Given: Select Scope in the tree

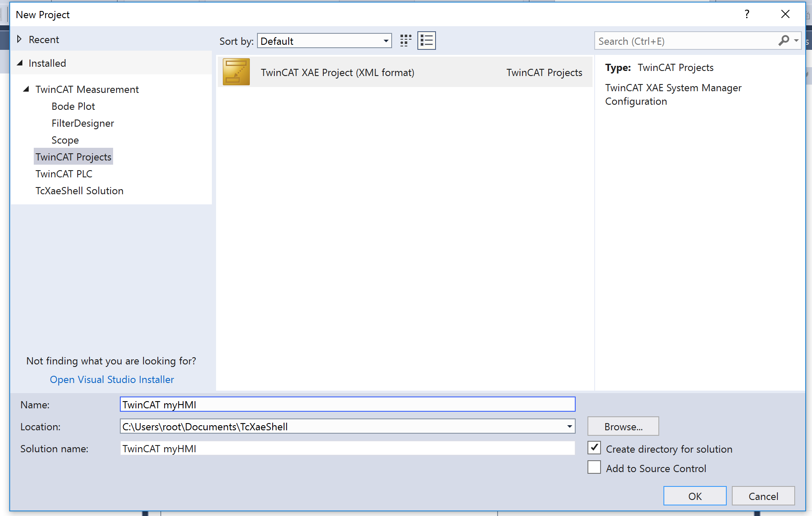Looking at the screenshot, I should point(65,140).
